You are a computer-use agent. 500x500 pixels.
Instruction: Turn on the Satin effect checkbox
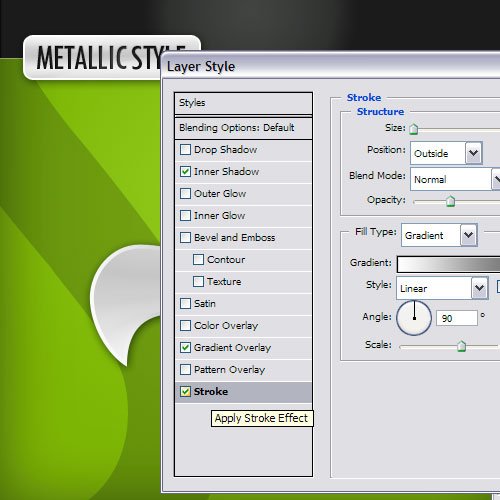[185, 304]
